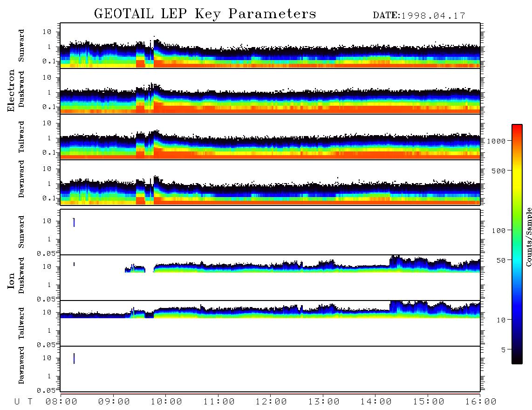Click the 1000 color bar tick label

click(497, 141)
